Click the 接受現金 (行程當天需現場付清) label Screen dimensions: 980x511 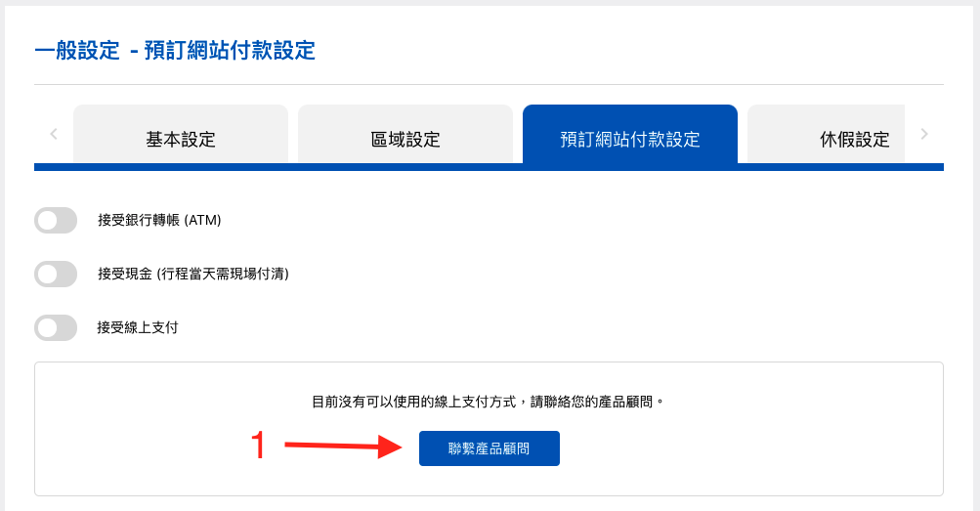[193, 275]
